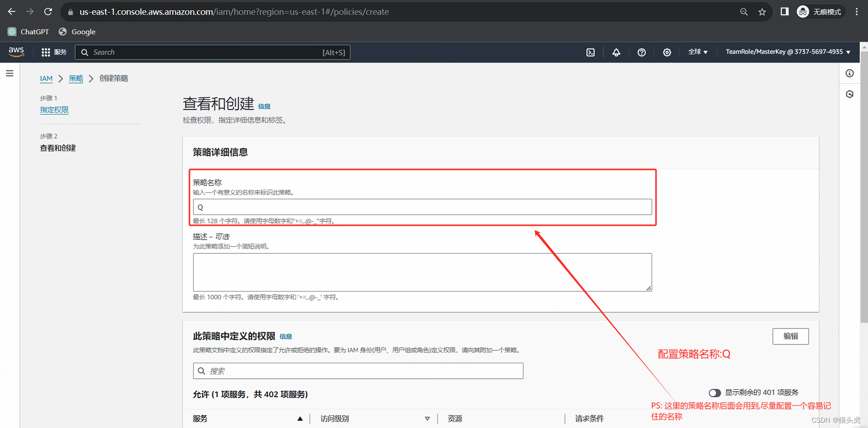
Task: Open 信息 link beside 查看和创建
Action: tap(264, 106)
